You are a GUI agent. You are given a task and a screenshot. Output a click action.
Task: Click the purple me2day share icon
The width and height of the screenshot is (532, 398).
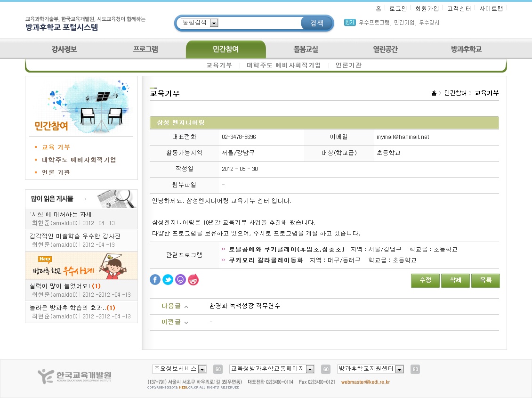pyautogui.click(x=180, y=280)
